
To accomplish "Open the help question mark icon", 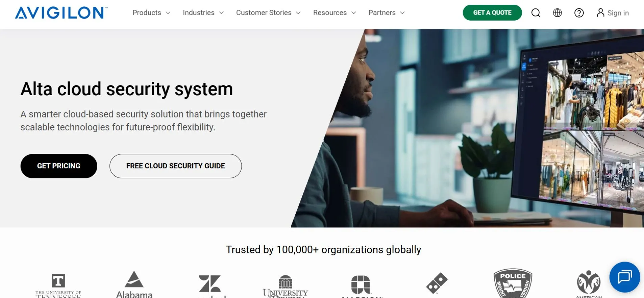I will click(x=579, y=13).
